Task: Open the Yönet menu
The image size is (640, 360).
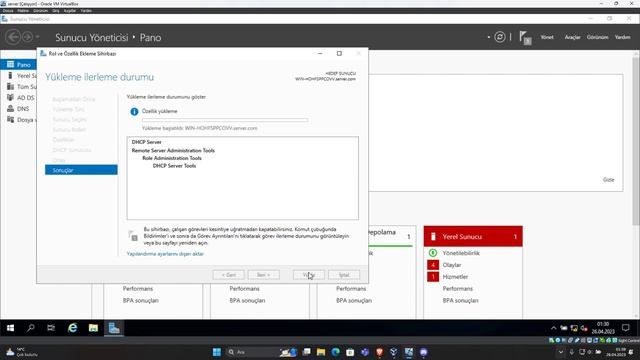Action: 547,37
